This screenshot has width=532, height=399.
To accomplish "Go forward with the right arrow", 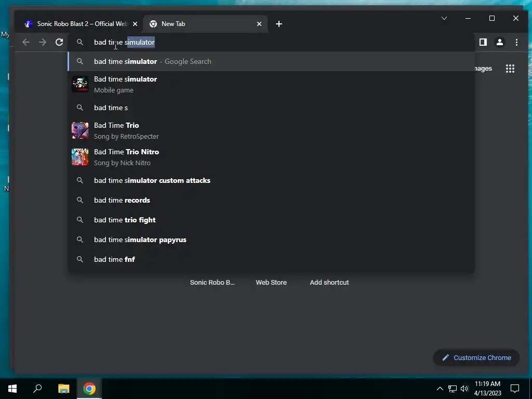I will point(43,42).
